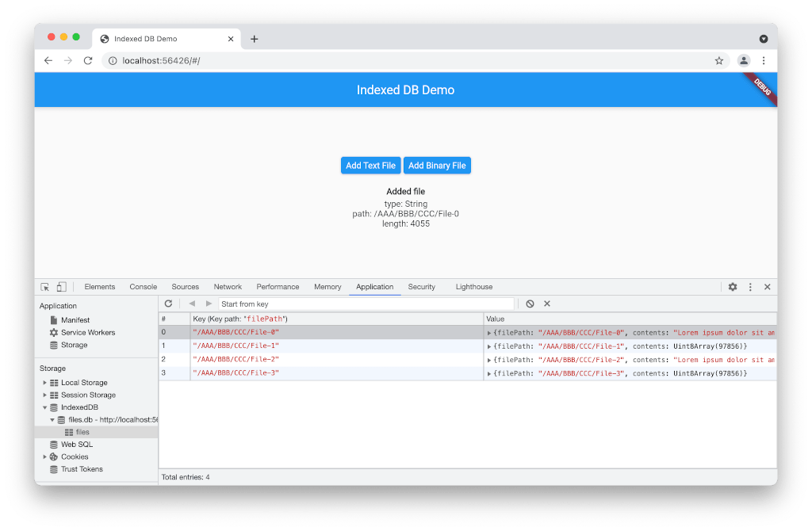Expand the Cookies section
The image size is (812, 531).
pyautogui.click(x=45, y=457)
